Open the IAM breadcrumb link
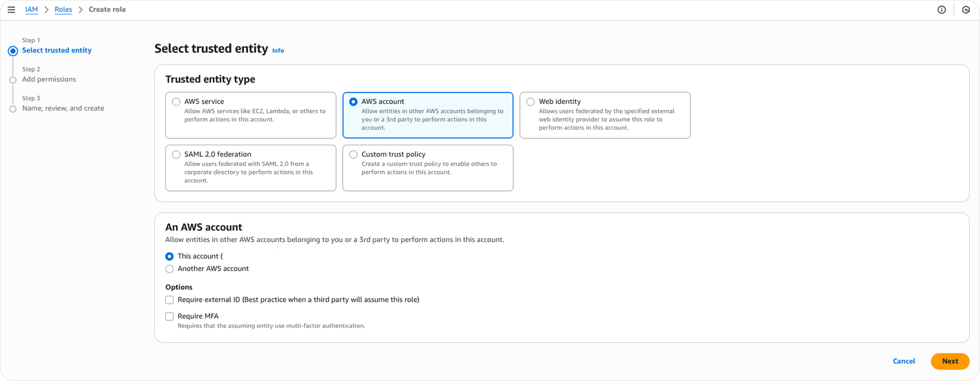This screenshot has width=980, height=381. coord(31,9)
